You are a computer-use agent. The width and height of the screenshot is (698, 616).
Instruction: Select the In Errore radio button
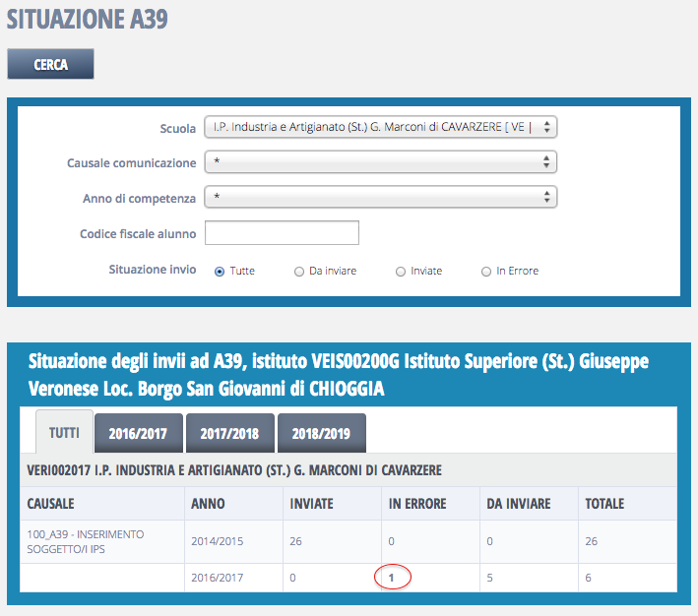pos(486,272)
